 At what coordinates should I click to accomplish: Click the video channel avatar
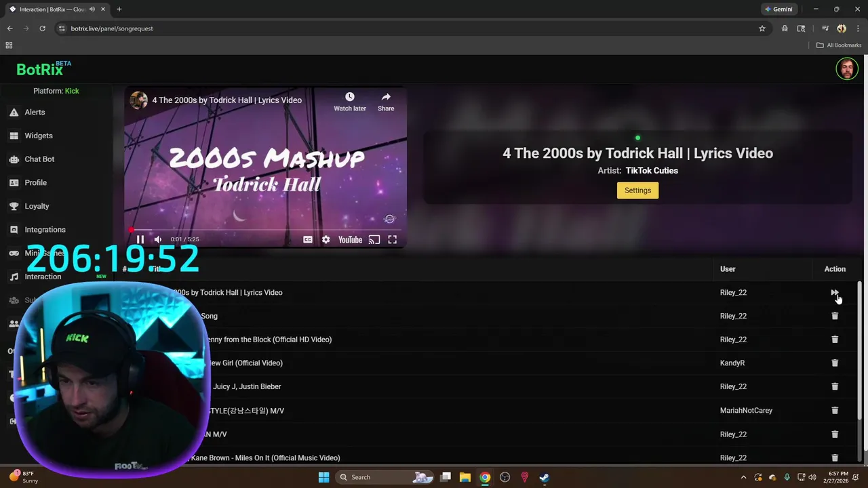pyautogui.click(x=139, y=100)
